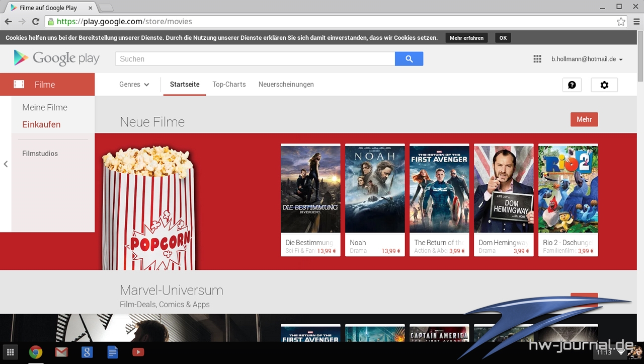Click the Dom Hemingway title text
The image size is (644, 364).
point(503,242)
